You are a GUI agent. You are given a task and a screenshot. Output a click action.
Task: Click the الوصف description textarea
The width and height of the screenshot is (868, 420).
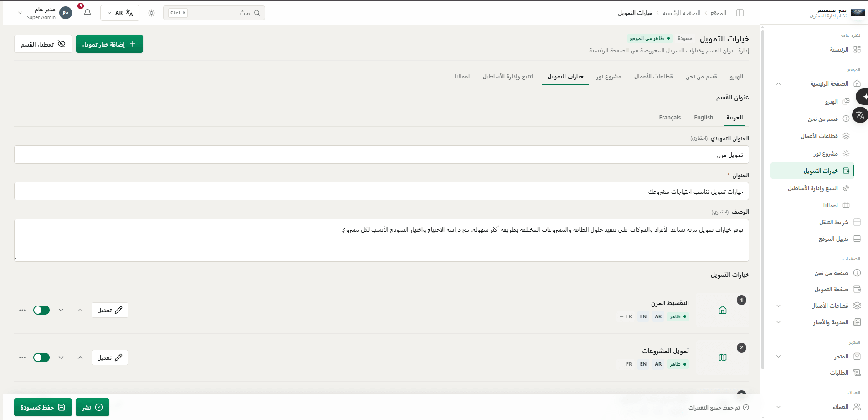[x=381, y=240]
